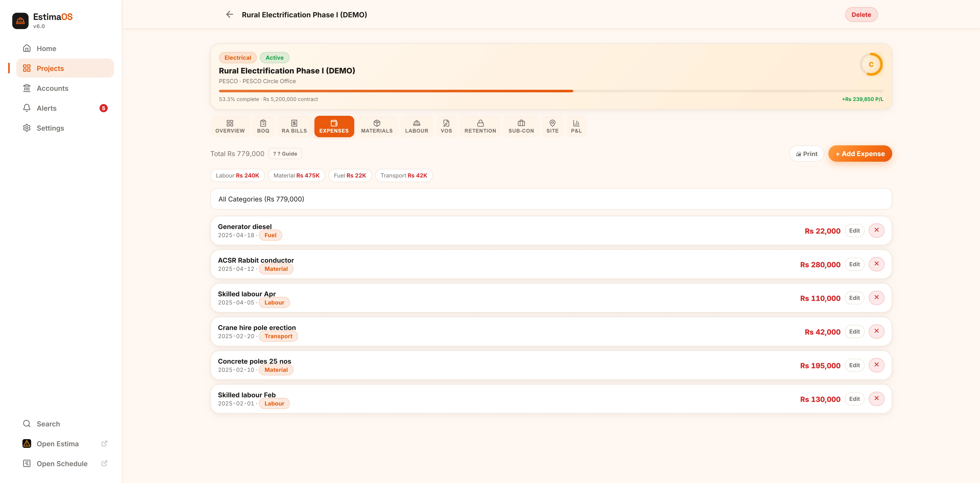Screen dimensions: 980x483
Task: Click external-link icon next to Open Estima
Action: pos(104,444)
